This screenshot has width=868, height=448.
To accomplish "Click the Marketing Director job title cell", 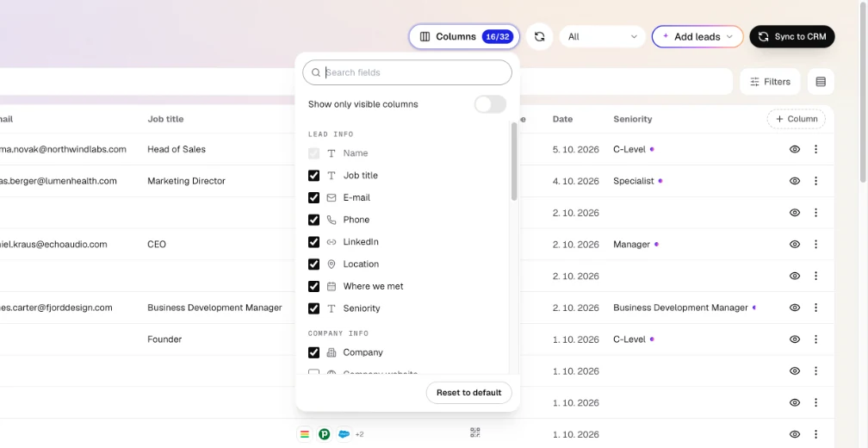I will point(187,181).
